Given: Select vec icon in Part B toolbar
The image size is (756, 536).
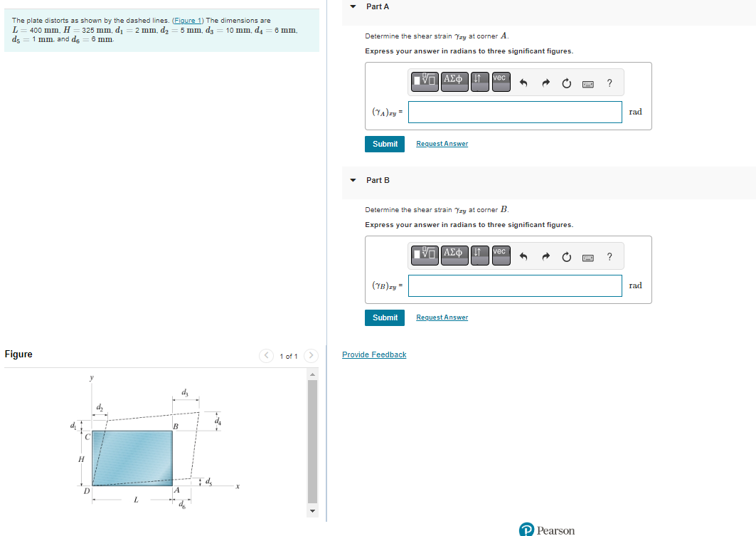Looking at the screenshot, I should click(501, 256).
